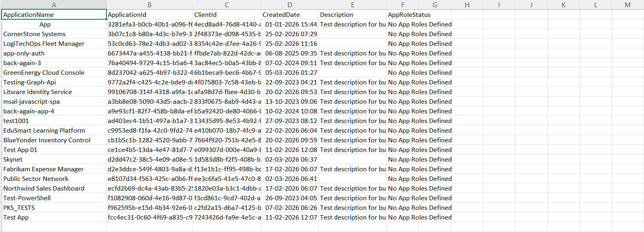This screenshot has width=644, height=232.
Task: Click the Northwind Sales Dashboard cell
Action: [x=54, y=189]
